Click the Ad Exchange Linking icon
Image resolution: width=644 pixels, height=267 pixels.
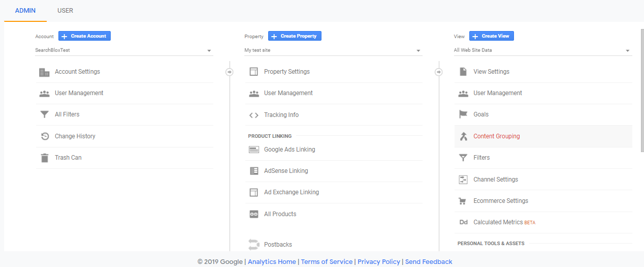tap(254, 192)
